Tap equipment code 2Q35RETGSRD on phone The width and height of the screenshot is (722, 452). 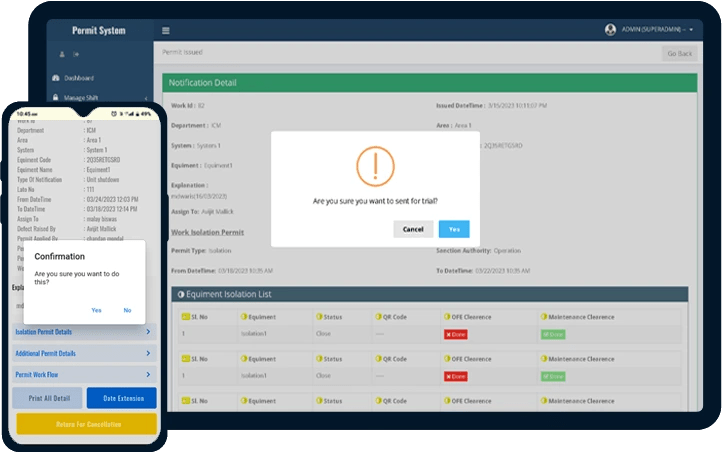[x=103, y=160]
